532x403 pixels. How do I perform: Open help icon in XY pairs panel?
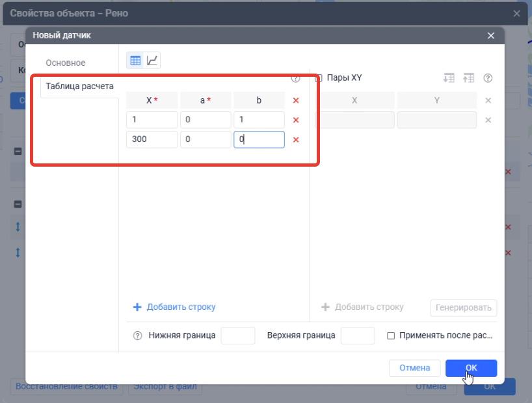(x=488, y=78)
